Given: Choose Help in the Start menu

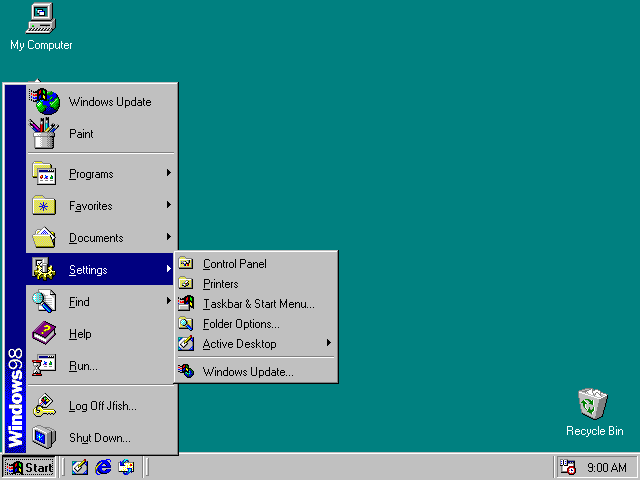Looking at the screenshot, I should (x=102, y=333).
